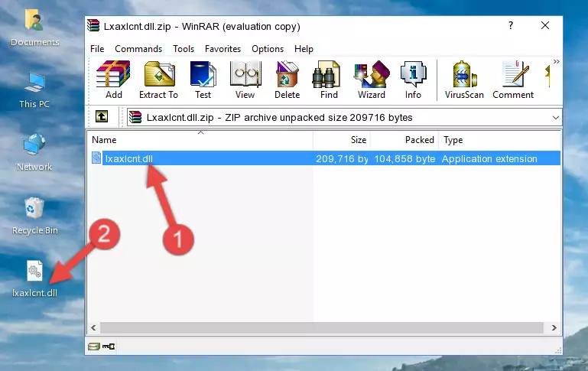Open the Options menu

[x=268, y=49]
